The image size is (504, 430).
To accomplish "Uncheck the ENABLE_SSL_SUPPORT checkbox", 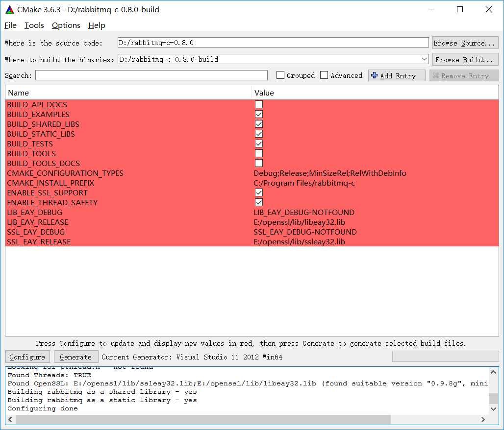I will pyautogui.click(x=259, y=192).
